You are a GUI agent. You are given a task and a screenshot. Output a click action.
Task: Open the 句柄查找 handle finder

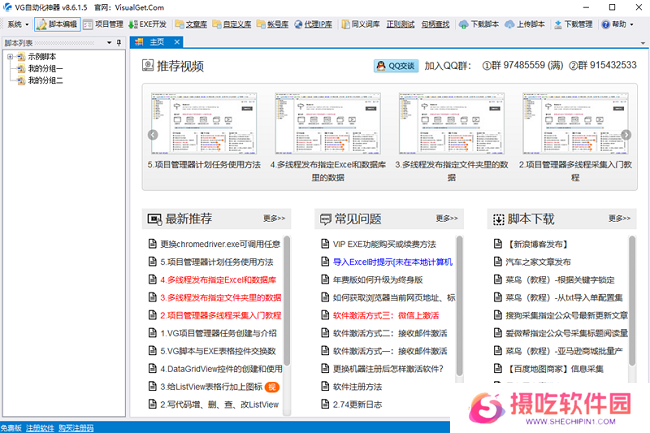[435, 24]
